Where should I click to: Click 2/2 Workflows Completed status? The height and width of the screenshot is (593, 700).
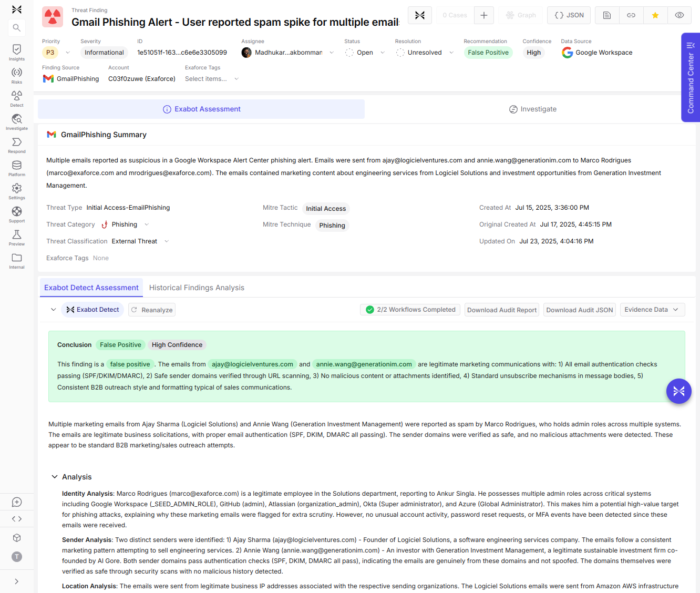(x=410, y=310)
